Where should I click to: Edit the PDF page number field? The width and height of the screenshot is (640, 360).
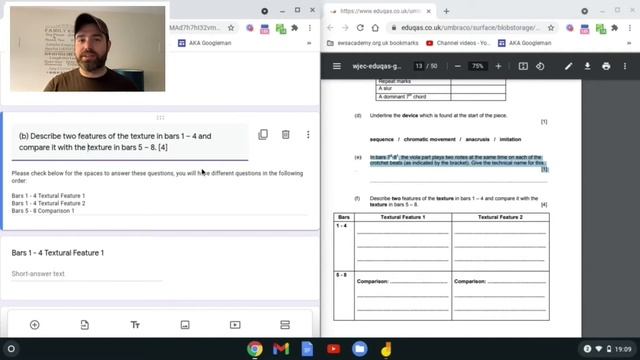pyautogui.click(x=419, y=66)
